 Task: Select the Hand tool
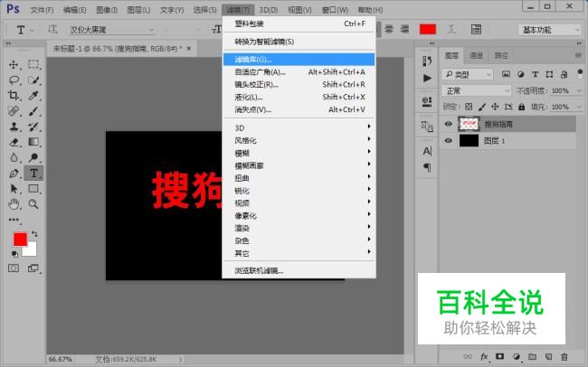(14, 204)
